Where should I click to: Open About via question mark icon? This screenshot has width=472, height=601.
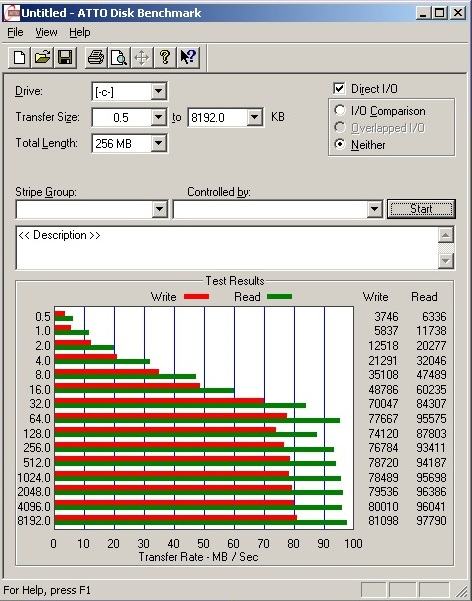[165, 58]
